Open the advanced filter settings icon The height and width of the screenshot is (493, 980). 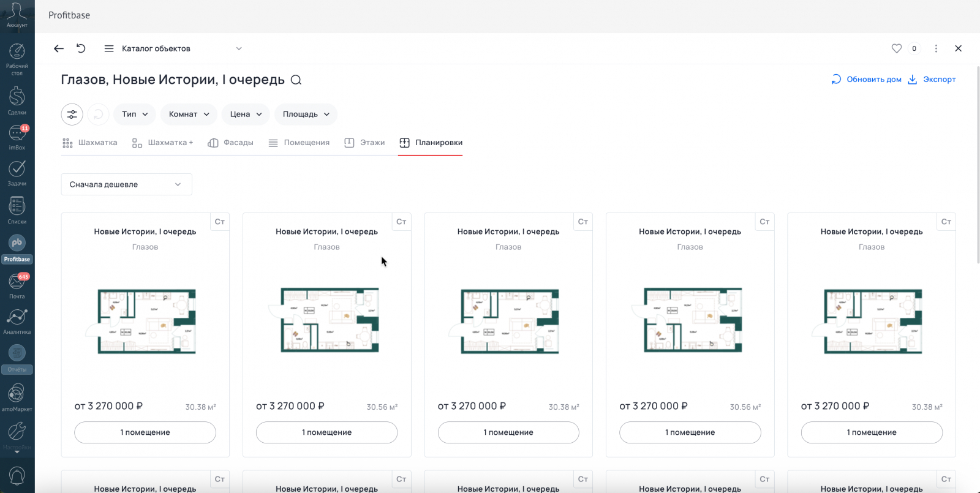coord(72,115)
